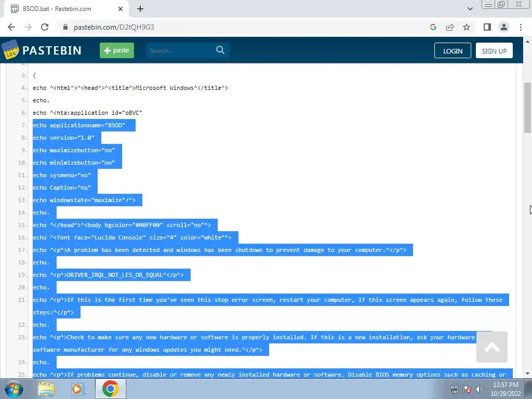Click line 4 with title Microsoft Windows

point(130,88)
